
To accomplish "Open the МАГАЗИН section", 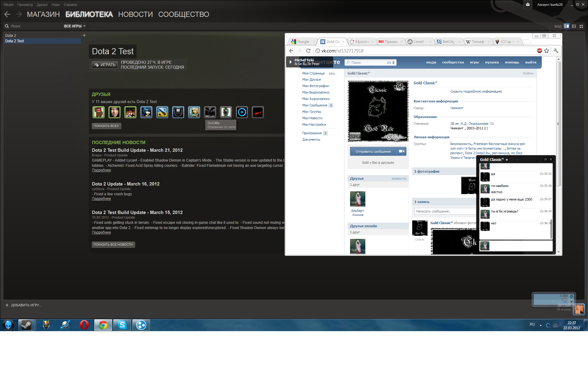I will click(x=43, y=14).
